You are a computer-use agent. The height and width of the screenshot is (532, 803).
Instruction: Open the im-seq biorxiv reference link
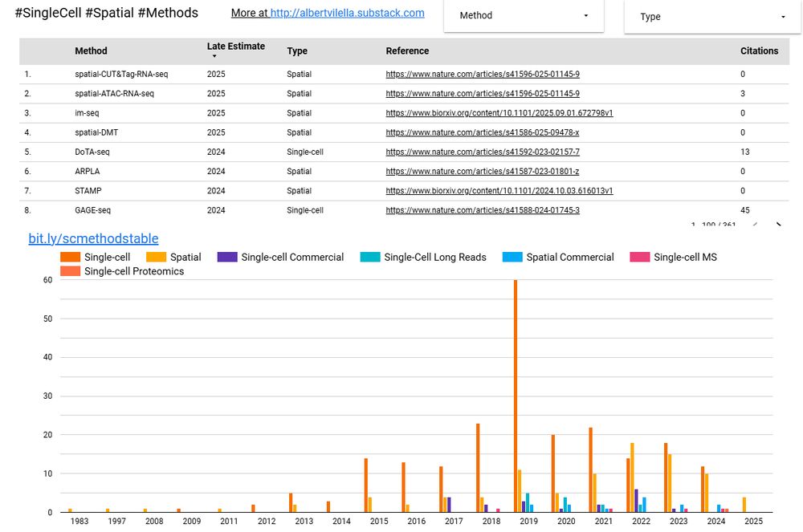click(499, 113)
